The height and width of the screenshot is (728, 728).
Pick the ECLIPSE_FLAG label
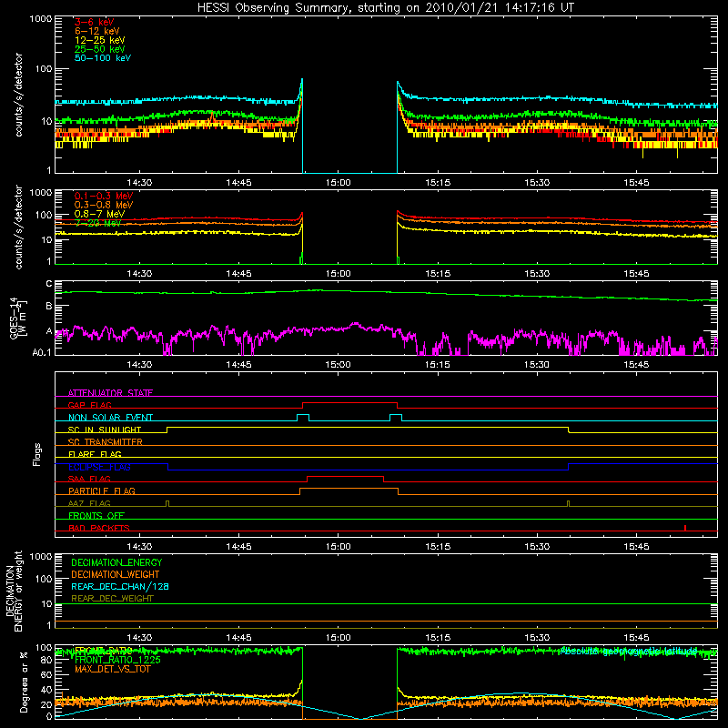tap(99, 467)
